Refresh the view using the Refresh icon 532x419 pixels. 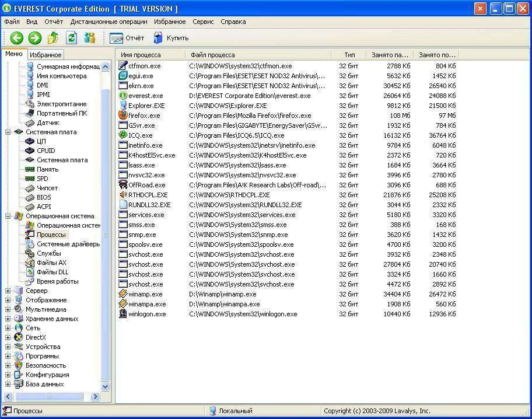pos(71,38)
